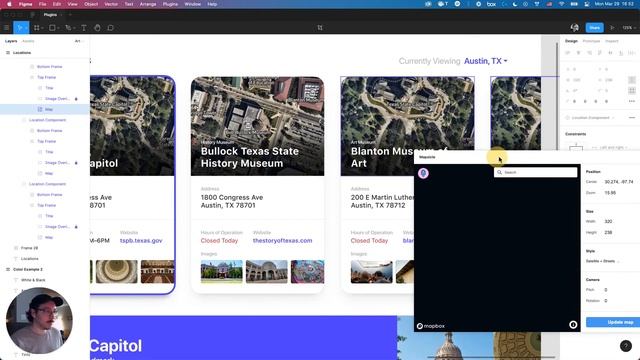640x360 pixels.
Task: Click the independent corners more options icon
Action: coord(632,101)
